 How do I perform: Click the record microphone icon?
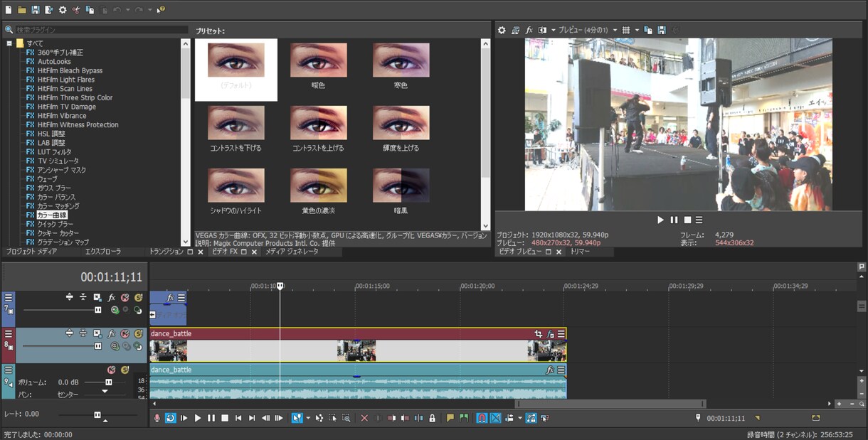(157, 418)
